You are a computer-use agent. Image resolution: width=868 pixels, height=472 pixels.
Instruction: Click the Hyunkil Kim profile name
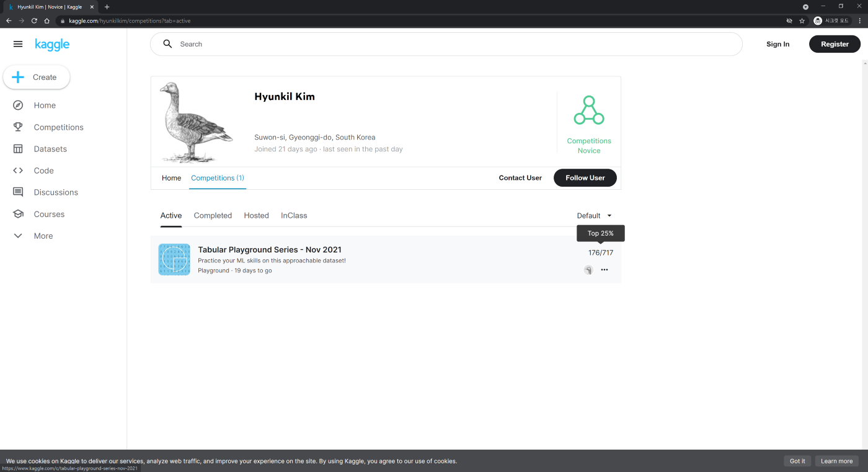pyautogui.click(x=285, y=97)
